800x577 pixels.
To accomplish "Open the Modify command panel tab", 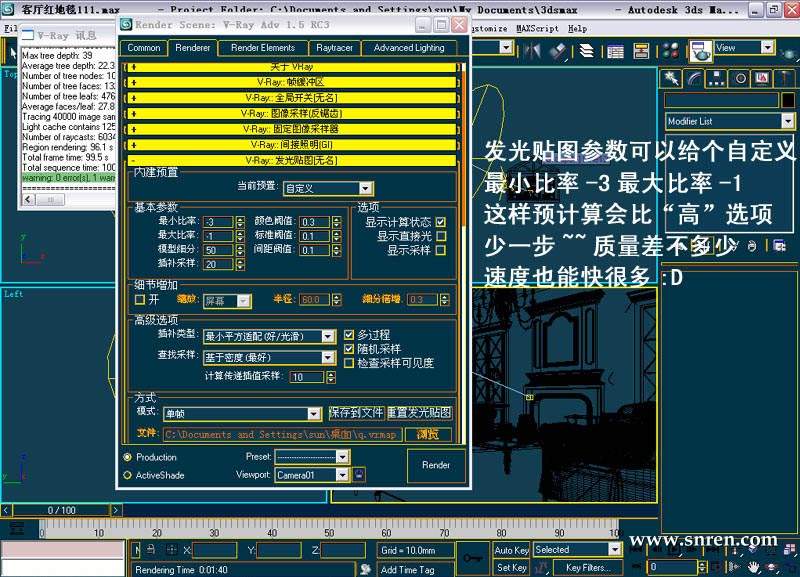I will pyautogui.click(x=694, y=78).
